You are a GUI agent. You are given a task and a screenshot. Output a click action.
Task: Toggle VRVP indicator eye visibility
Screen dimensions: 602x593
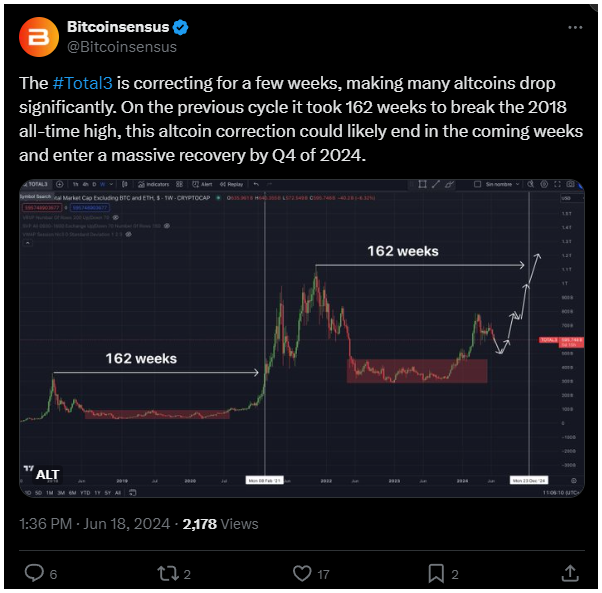pos(116,217)
